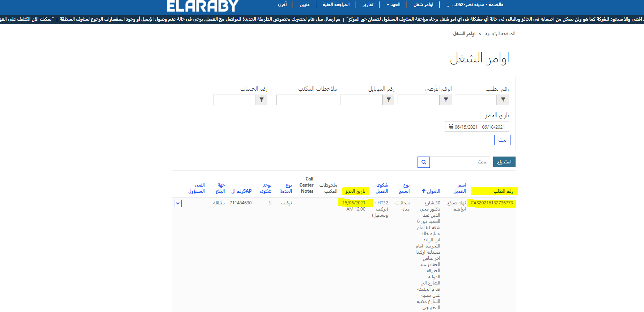The width and height of the screenshot is (644, 312).
Task: Sort by رقم ال SAP column header
Action: (241, 191)
